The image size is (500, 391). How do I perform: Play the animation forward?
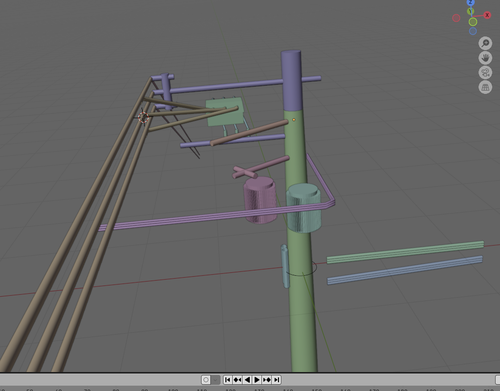click(x=257, y=380)
